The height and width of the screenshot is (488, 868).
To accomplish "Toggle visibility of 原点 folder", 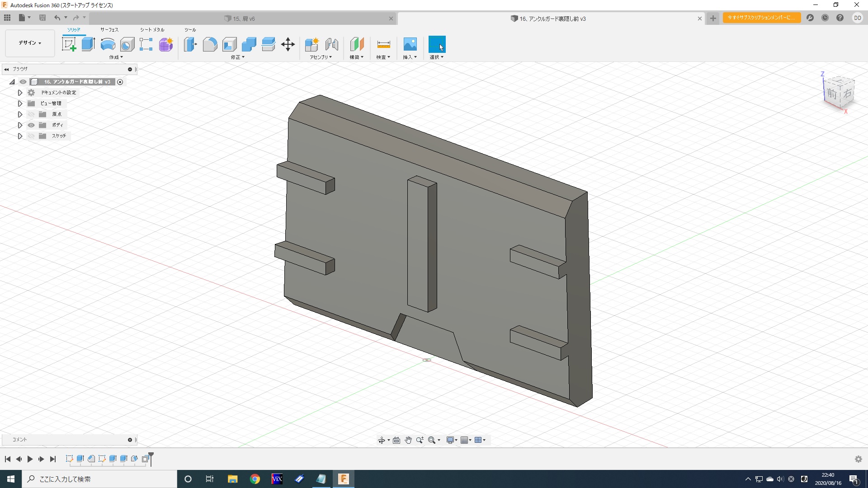I will pyautogui.click(x=31, y=114).
